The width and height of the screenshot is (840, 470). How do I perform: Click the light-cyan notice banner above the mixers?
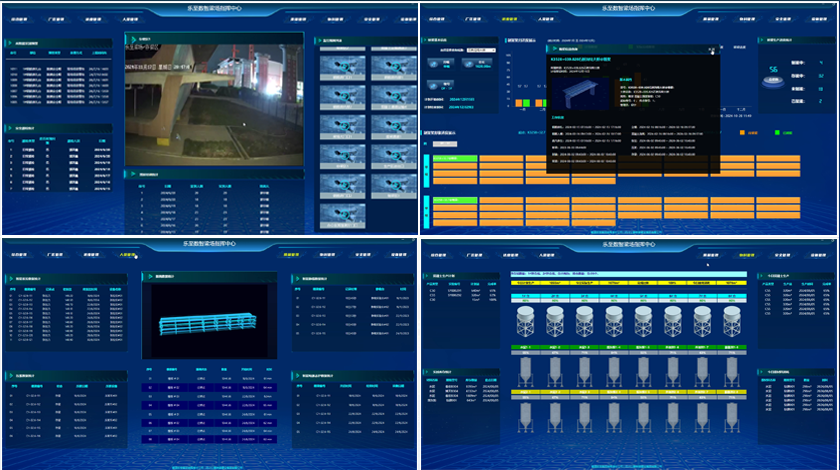pyautogui.click(x=628, y=274)
